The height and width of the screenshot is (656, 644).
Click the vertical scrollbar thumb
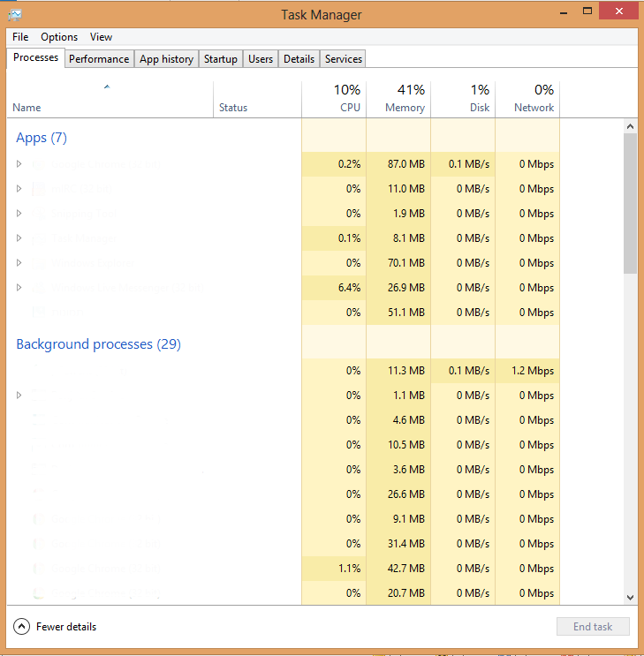tap(630, 205)
